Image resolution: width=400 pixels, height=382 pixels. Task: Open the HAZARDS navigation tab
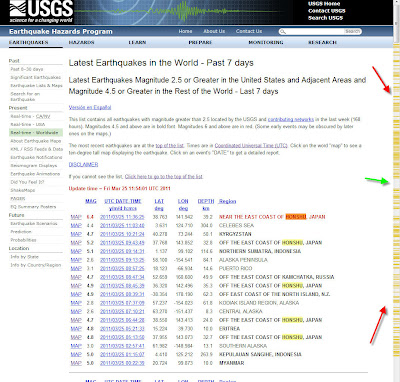pos(81,42)
